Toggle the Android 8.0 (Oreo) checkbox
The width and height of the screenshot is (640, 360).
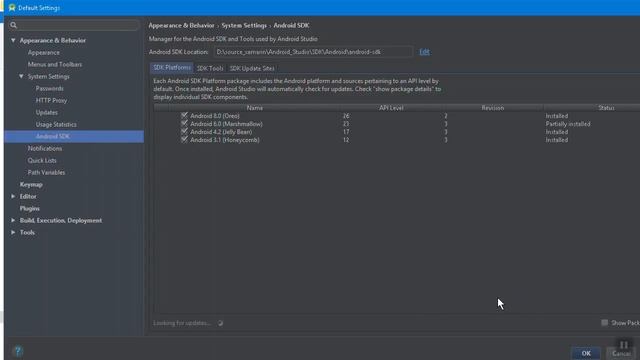click(184, 116)
